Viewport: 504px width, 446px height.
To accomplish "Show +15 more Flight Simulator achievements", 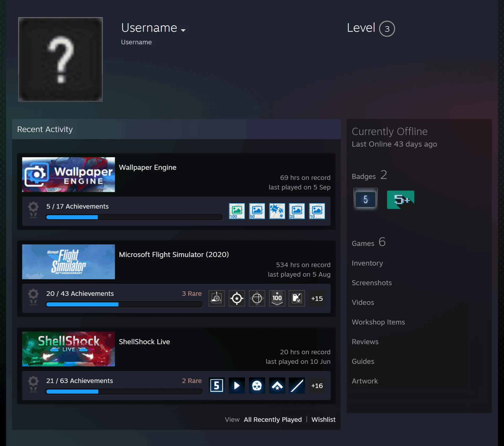I will coord(317,298).
